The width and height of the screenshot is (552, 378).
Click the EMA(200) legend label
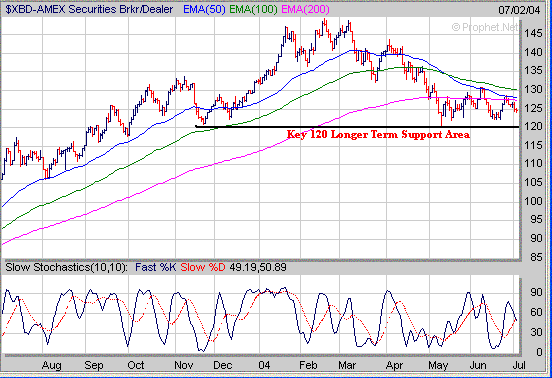point(305,10)
